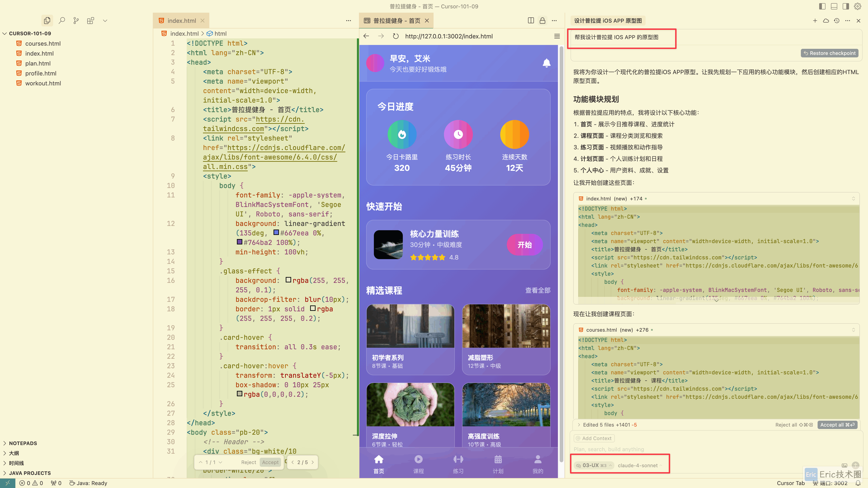The image size is (868, 488).
Task: Expand the JAVA PROJECTS section
Action: [x=30, y=473]
